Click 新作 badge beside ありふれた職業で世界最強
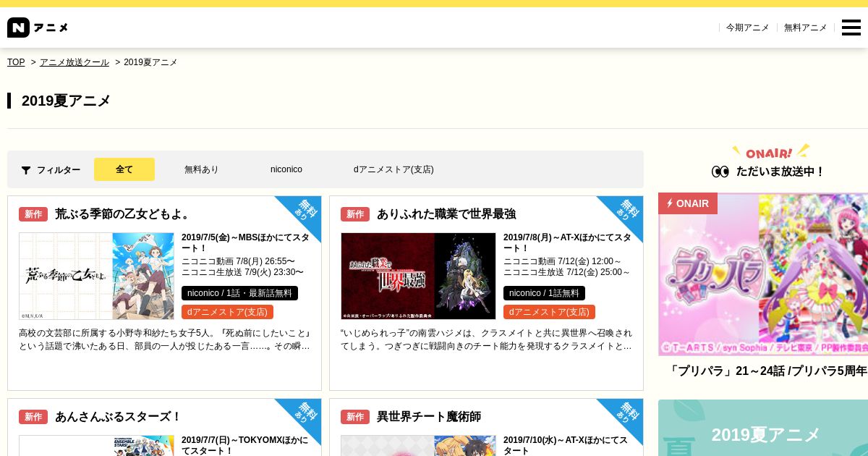 355,214
